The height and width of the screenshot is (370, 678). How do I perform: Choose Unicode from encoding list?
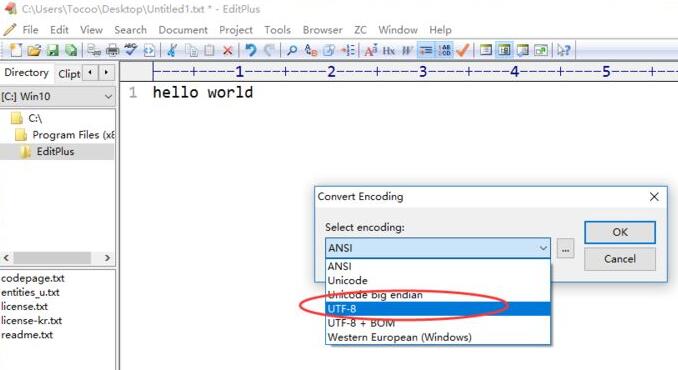[x=438, y=281]
